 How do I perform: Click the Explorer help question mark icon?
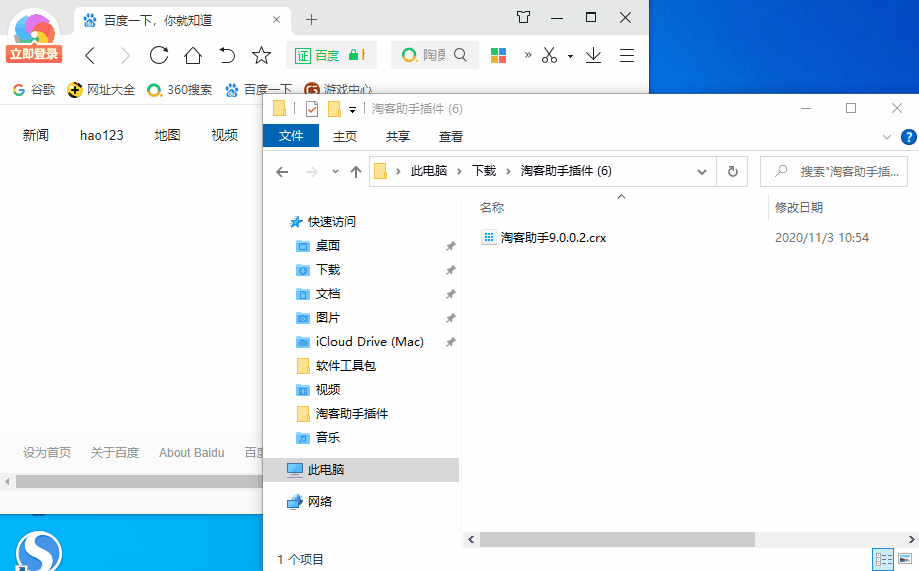(x=909, y=137)
